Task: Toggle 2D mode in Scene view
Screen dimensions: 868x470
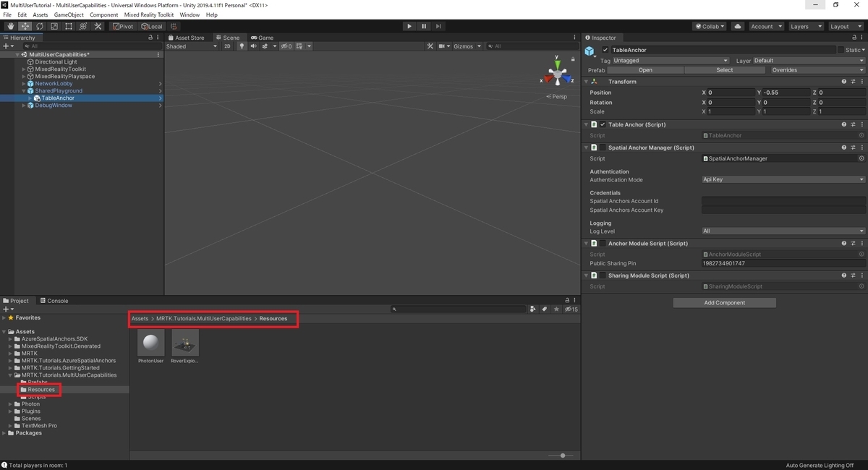Action: [x=227, y=46]
